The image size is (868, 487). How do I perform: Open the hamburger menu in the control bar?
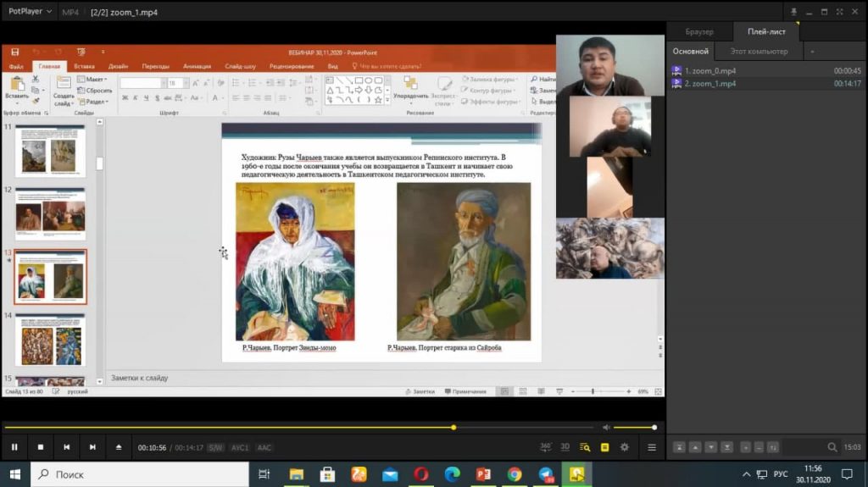pos(652,447)
